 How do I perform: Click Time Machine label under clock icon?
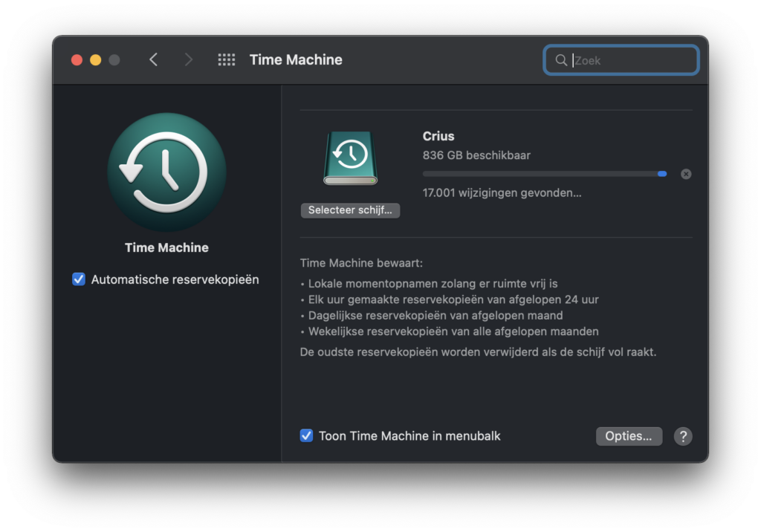tap(166, 247)
